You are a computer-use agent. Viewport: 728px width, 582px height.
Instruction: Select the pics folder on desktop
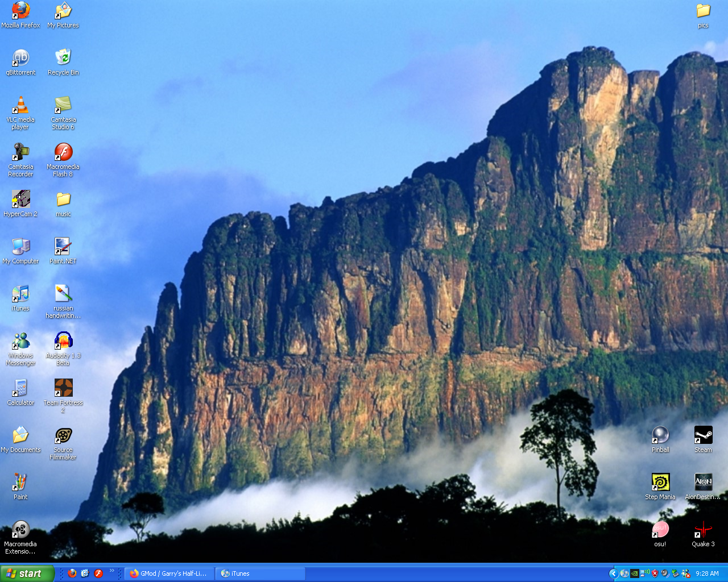pos(703,11)
